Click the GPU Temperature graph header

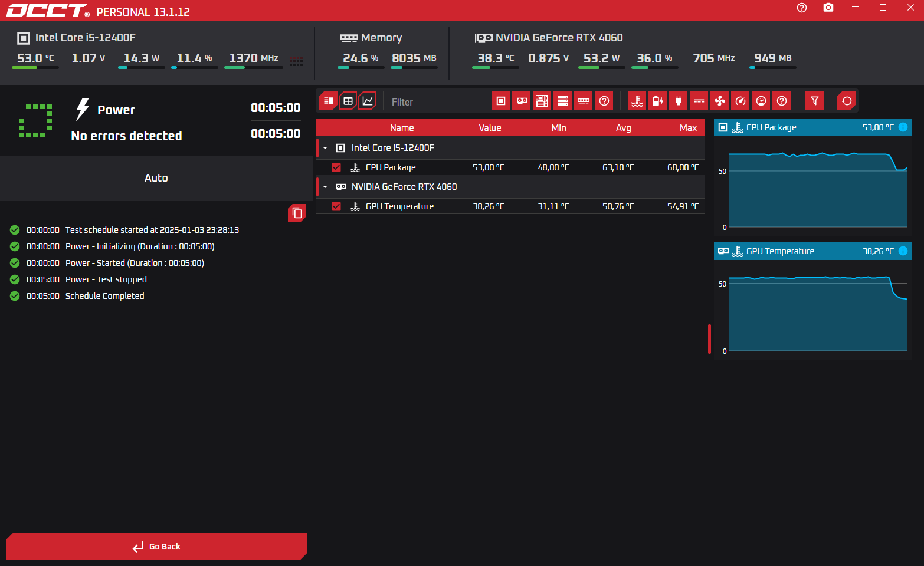[x=813, y=251]
